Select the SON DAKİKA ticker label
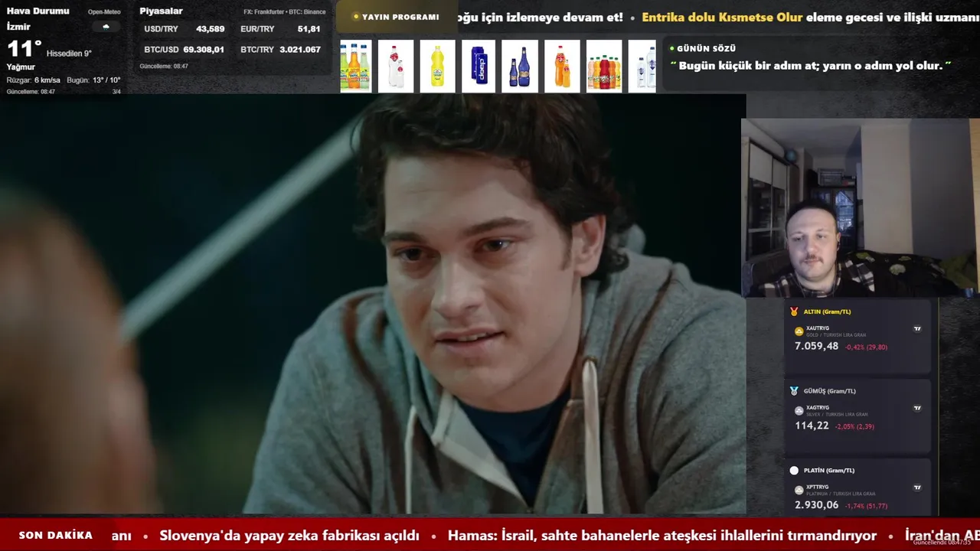Viewport: 980px width, 551px height. point(56,536)
